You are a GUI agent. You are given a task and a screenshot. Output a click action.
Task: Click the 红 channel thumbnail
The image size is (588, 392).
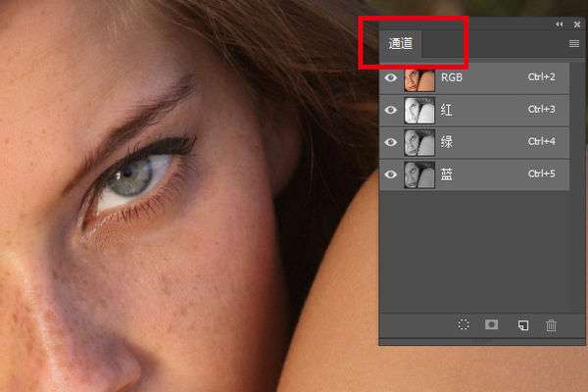coord(419,111)
